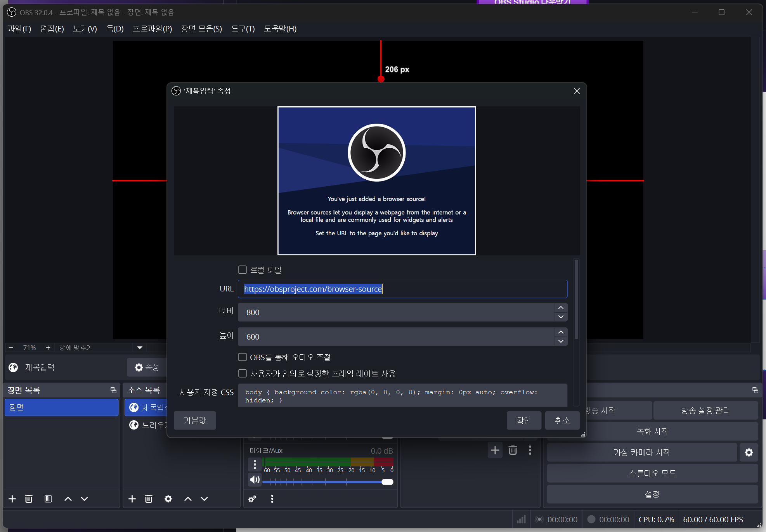Image resolution: width=766 pixels, height=532 pixels.
Task: Select the 제목입력 source in sources list
Action: click(x=146, y=407)
